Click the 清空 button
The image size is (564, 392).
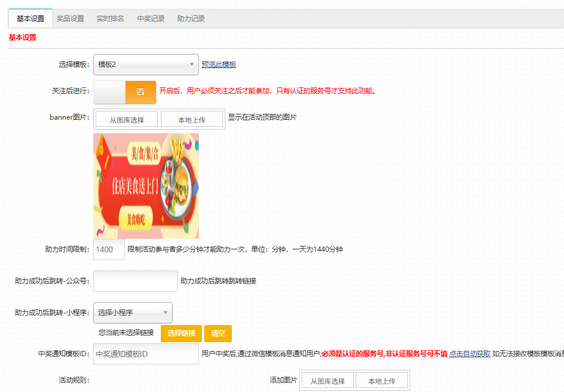(x=218, y=333)
